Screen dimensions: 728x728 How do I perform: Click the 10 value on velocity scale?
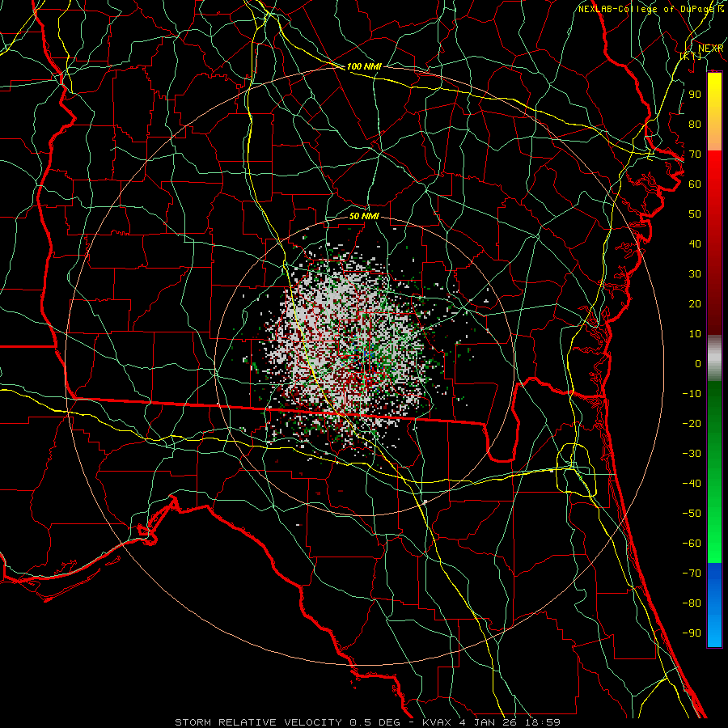(x=695, y=334)
